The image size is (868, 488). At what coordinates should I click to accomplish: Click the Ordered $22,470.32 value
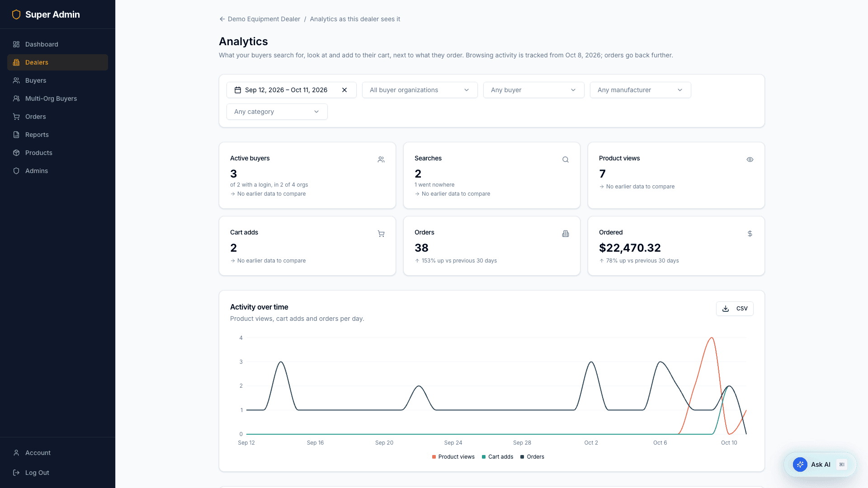pyautogui.click(x=630, y=248)
